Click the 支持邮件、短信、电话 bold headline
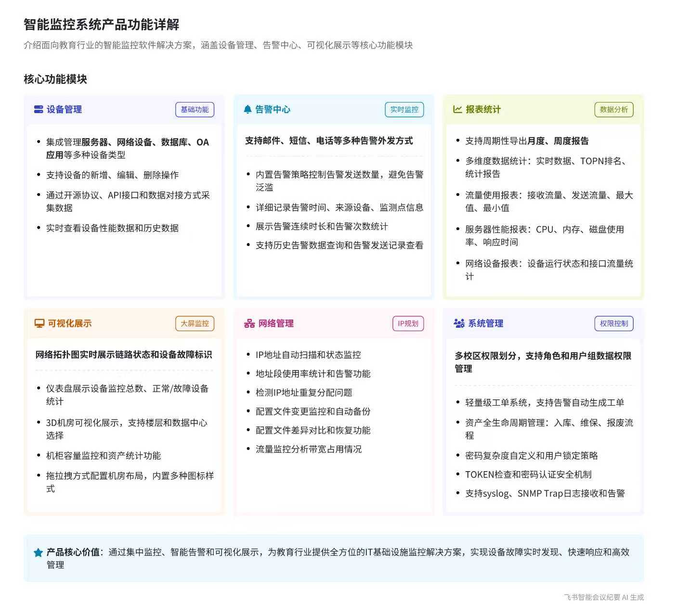 tap(329, 141)
